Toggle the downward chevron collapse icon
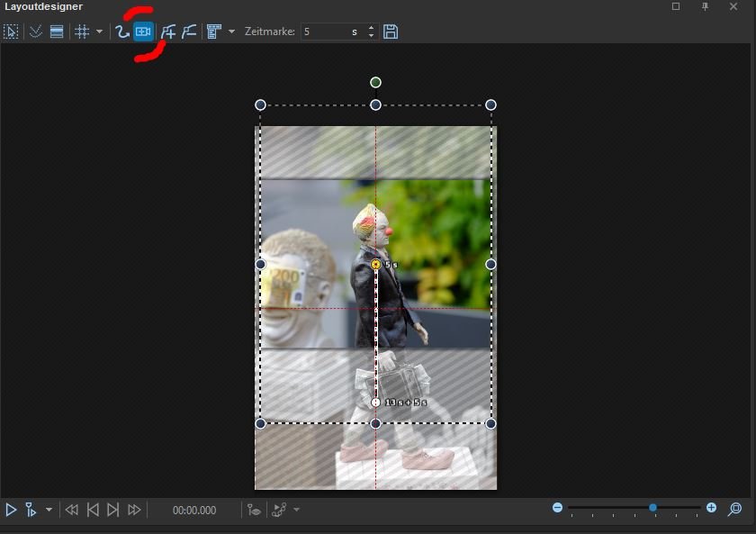Viewport: 756px width, 534px height. click(x=36, y=32)
